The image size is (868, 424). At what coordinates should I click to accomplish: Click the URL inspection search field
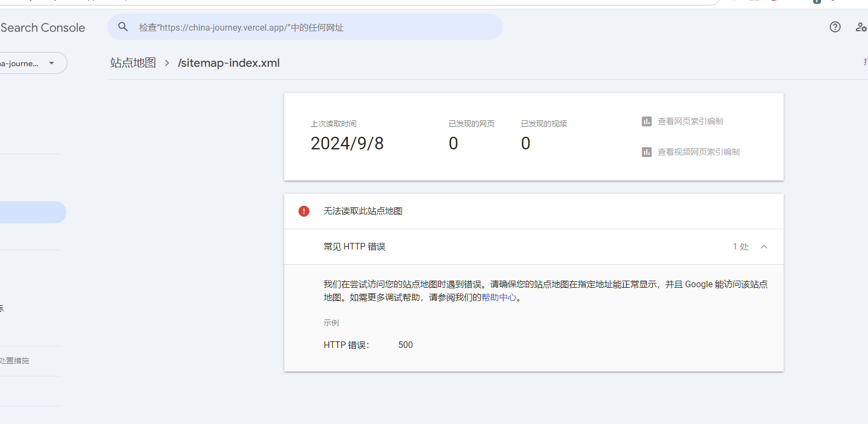pos(305,27)
